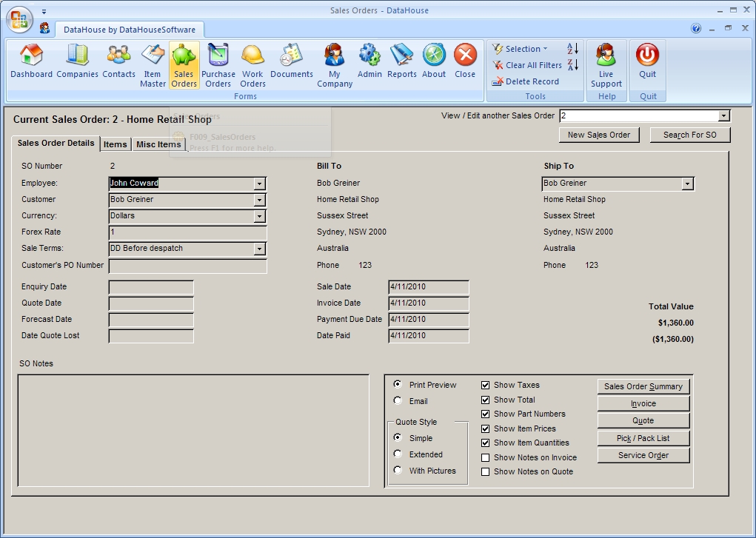
Task: Select the Email radio button
Action: pyautogui.click(x=398, y=401)
